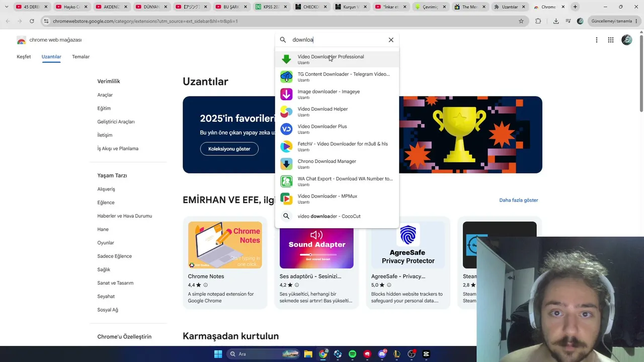Open League of Legends taskbar icon
The width and height of the screenshot is (644, 362).
coord(397,354)
